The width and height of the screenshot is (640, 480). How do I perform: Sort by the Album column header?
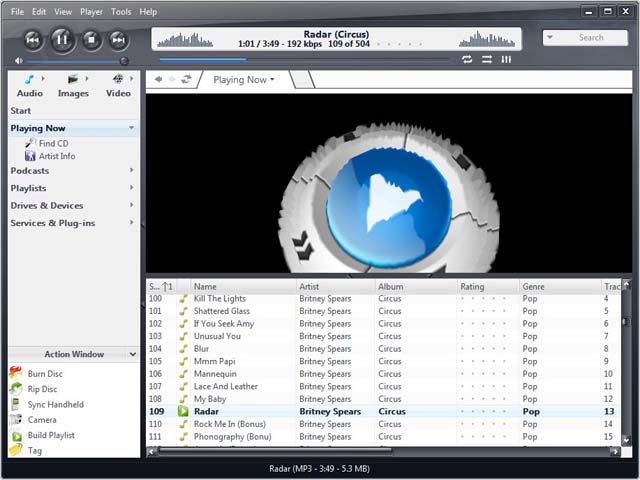[416, 287]
